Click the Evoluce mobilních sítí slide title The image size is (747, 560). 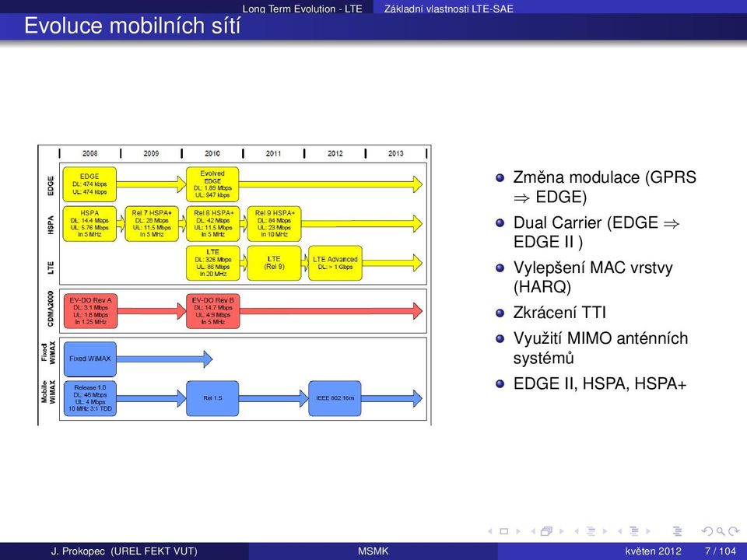[132, 25]
